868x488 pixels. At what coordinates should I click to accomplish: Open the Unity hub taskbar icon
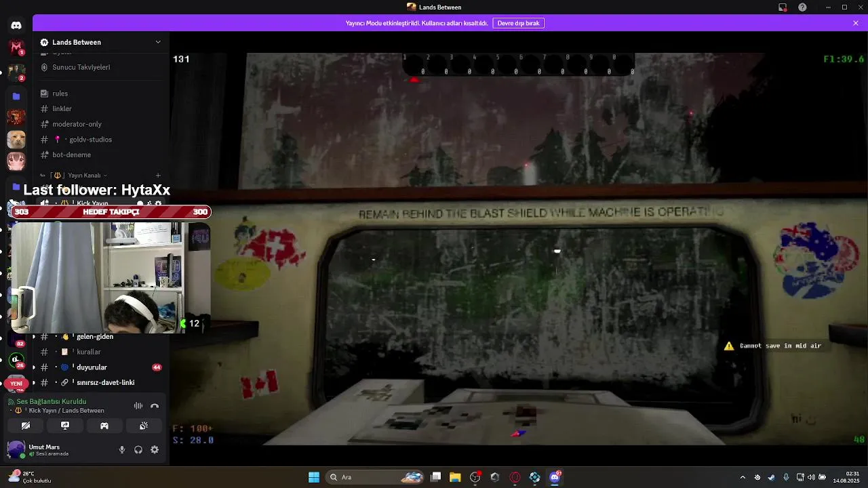tap(495, 477)
